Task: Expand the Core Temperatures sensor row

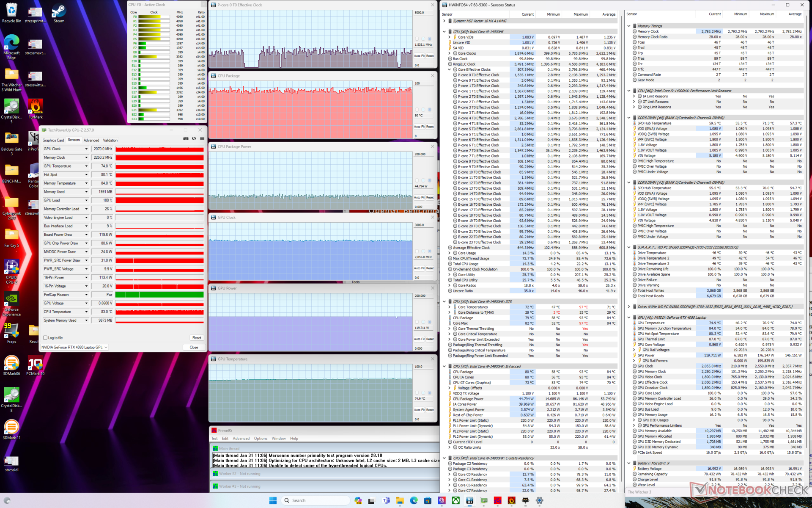Action: point(450,307)
